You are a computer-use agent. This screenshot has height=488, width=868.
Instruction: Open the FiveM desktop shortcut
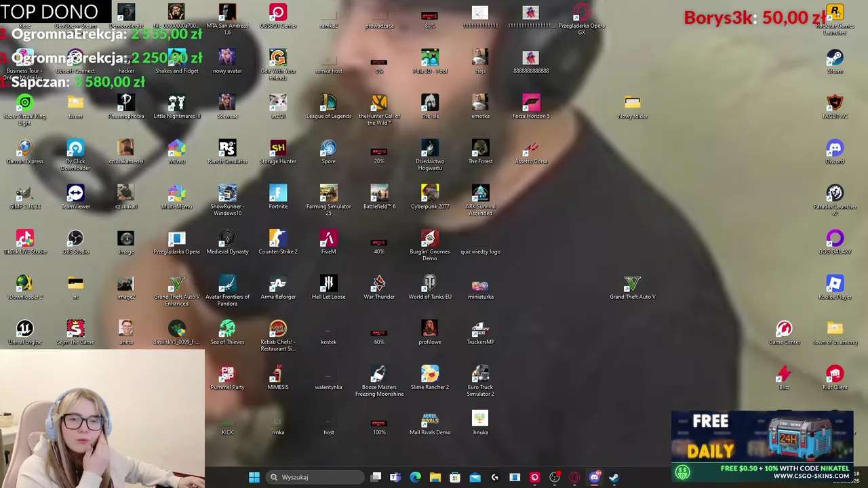click(x=328, y=242)
